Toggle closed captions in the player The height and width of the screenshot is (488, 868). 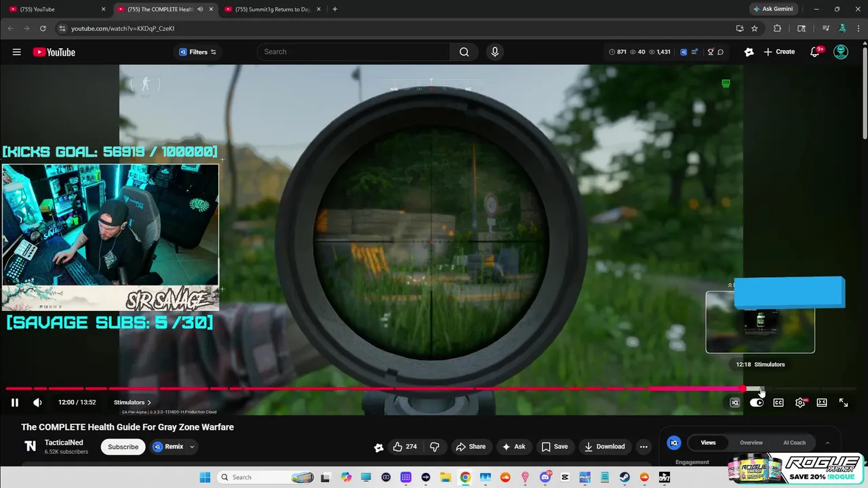coord(778,403)
